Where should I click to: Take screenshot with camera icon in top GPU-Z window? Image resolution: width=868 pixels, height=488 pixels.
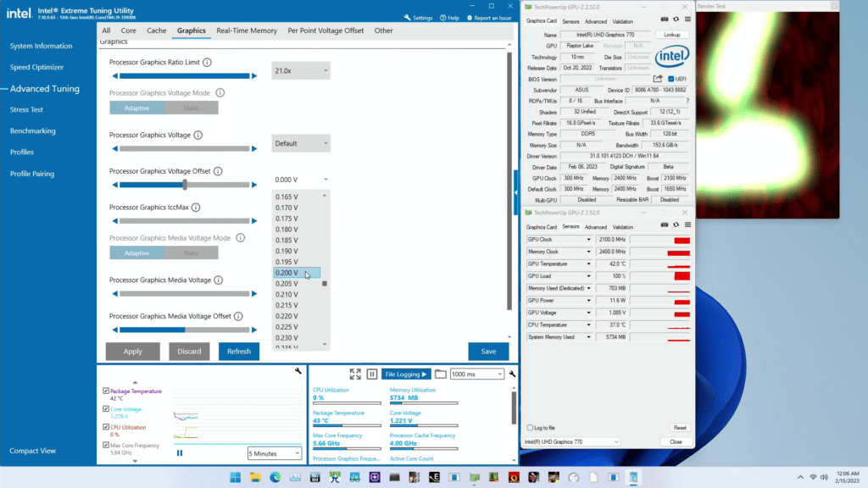[665, 19]
